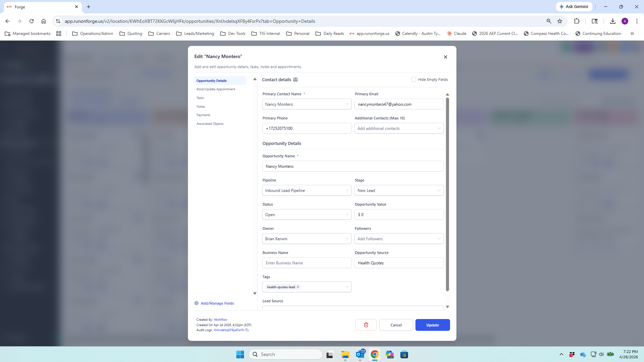Viewport: 644px width, 362px height.
Task: Click the form scrollbar down arrow
Action: (447, 307)
